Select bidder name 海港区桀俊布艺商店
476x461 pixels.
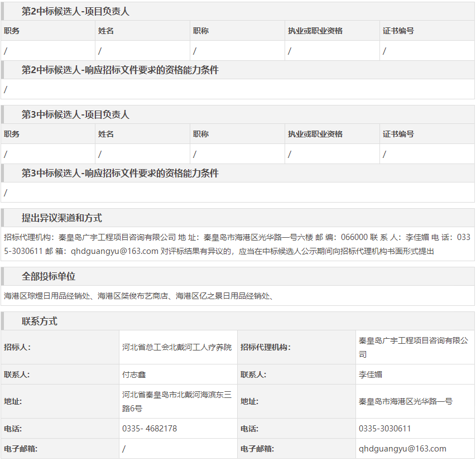coord(133,296)
